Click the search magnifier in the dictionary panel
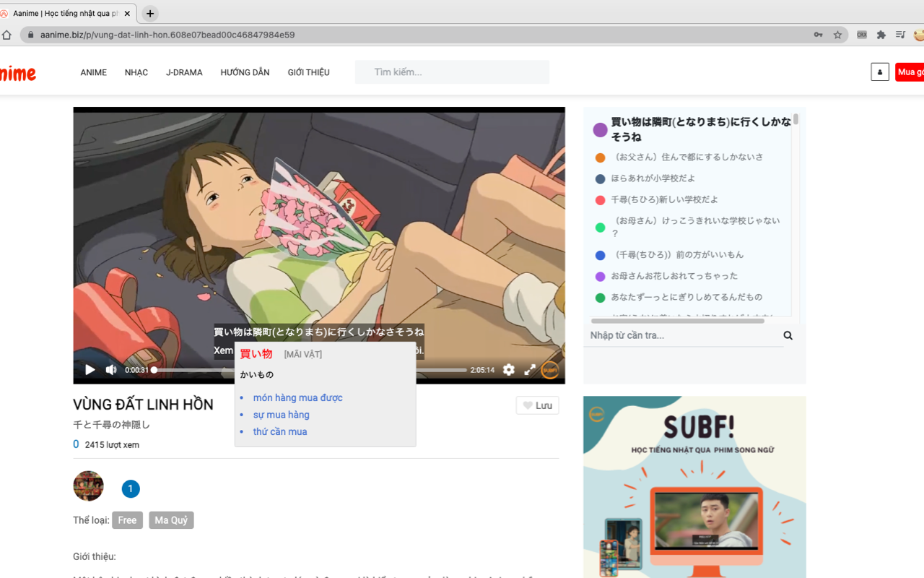Screen dimensions: 924x578 coord(787,335)
